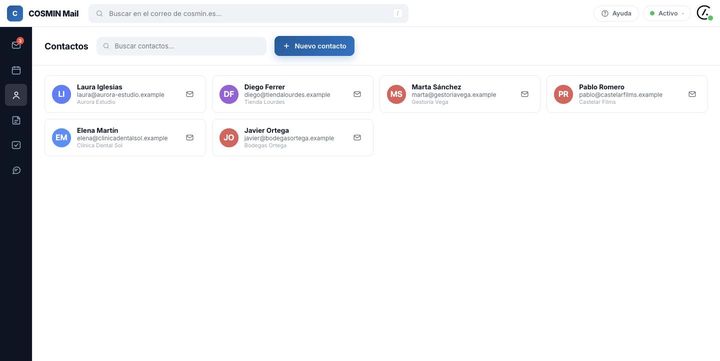Click elena@clinicadentalsol.example email address
This screenshot has height=361, width=720.
(122, 138)
